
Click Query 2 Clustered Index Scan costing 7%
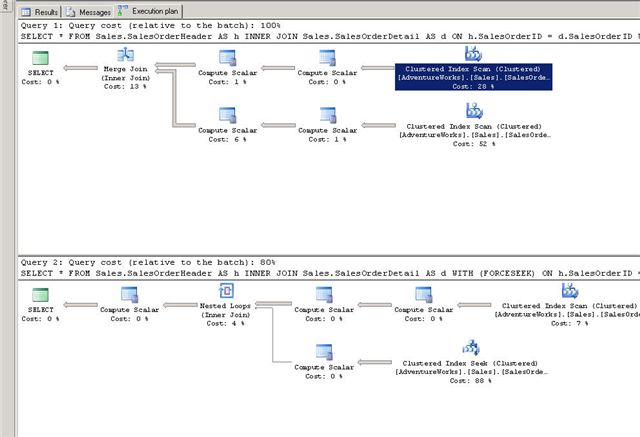568,292
